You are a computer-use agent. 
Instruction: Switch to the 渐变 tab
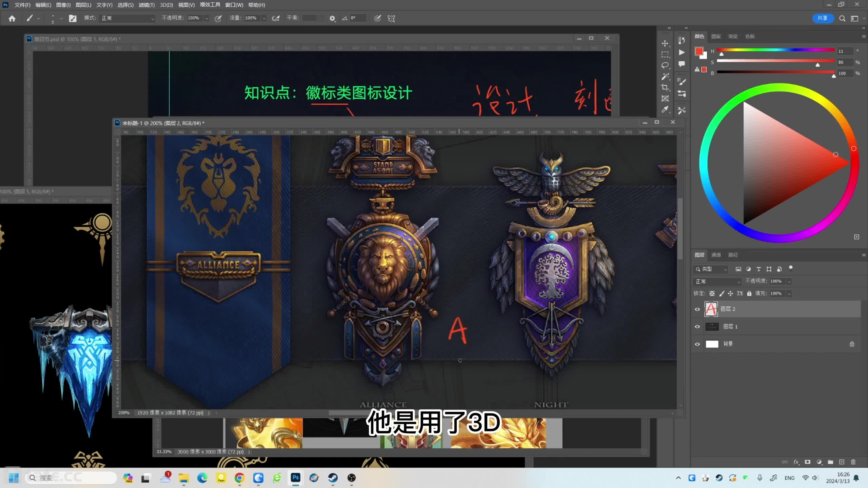(x=733, y=36)
